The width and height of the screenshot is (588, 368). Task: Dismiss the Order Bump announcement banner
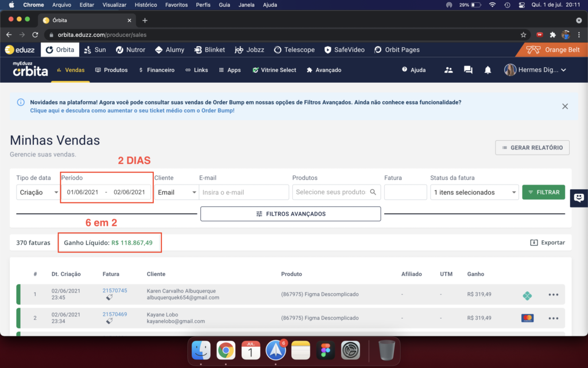(x=565, y=106)
